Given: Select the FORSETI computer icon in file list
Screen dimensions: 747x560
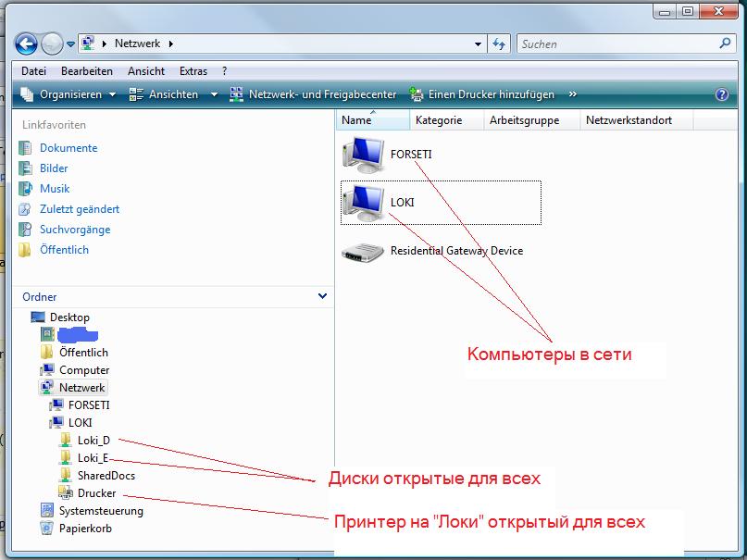Looking at the screenshot, I should (364, 155).
